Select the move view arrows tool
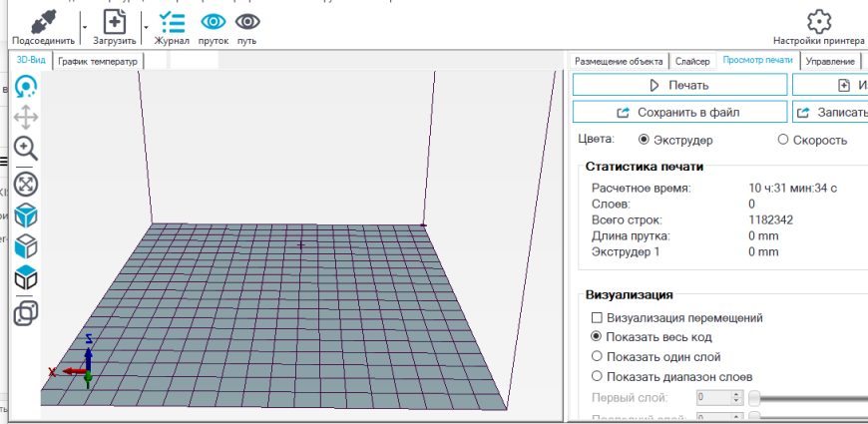The width and height of the screenshot is (868, 424). [26, 118]
